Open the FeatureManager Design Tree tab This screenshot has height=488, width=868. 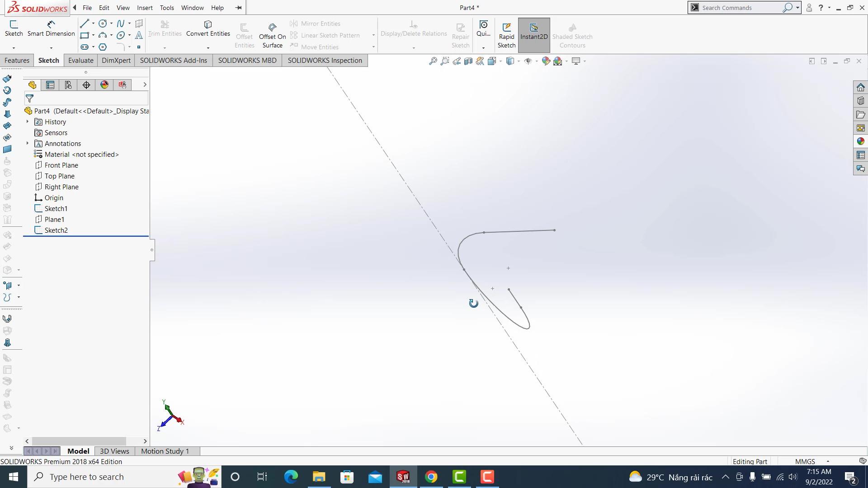(x=32, y=85)
